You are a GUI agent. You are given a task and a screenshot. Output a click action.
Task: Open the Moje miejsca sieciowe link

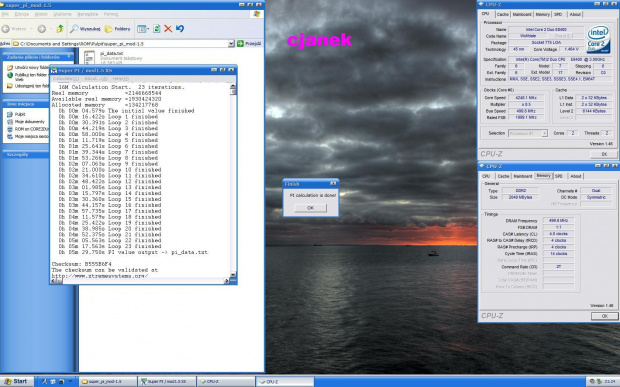point(32,136)
